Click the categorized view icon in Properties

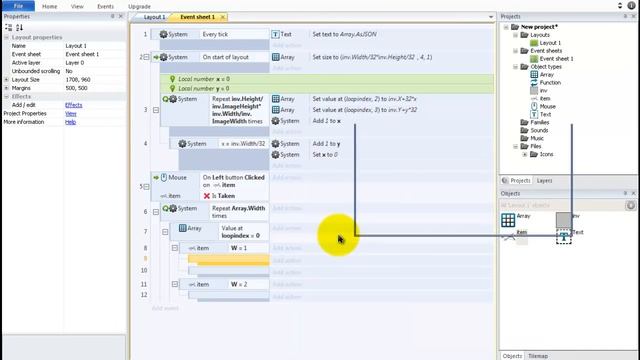(x=9, y=27)
